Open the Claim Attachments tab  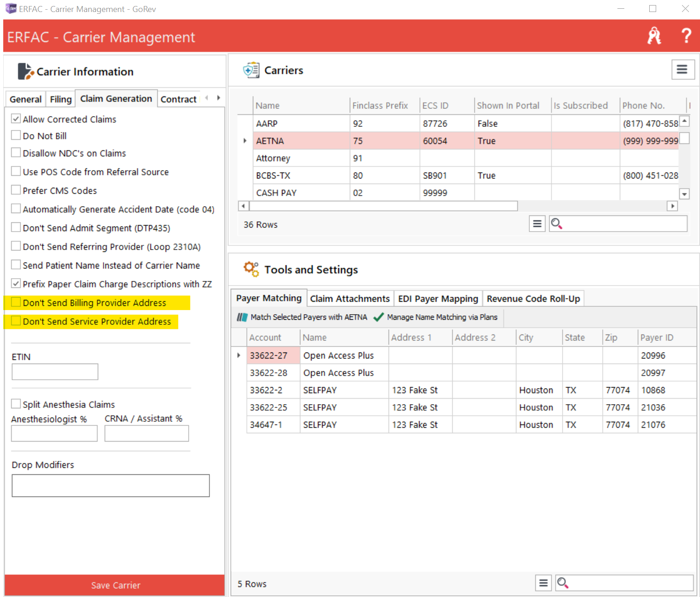click(x=350, y=298)
